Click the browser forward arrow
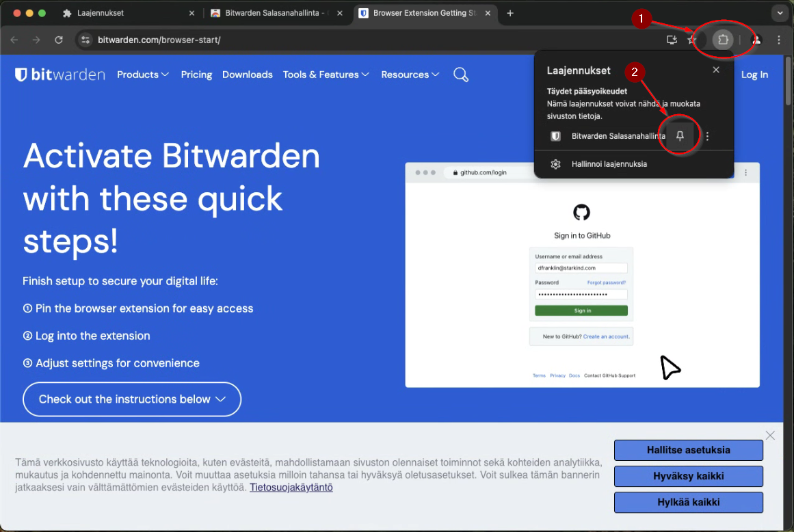 [x=36, y=40]
